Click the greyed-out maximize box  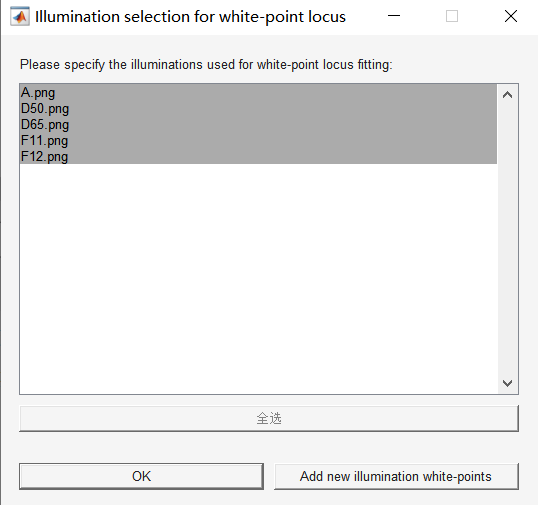[x=452, y=16]
